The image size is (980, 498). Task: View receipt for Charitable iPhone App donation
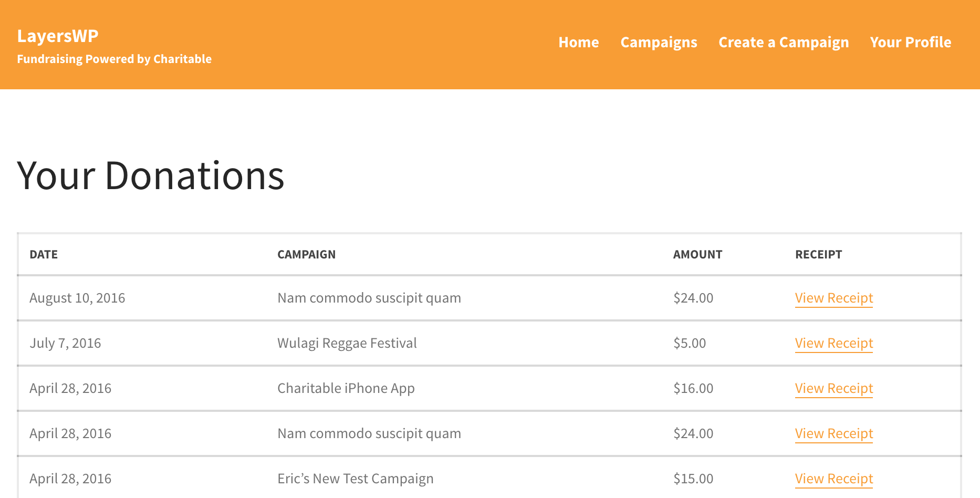(833, 388)
